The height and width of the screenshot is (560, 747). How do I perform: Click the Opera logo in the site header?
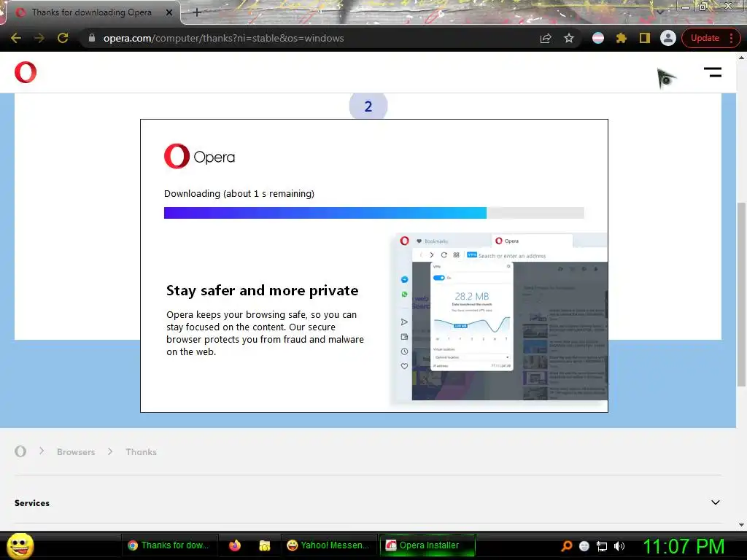pos(26,72)
